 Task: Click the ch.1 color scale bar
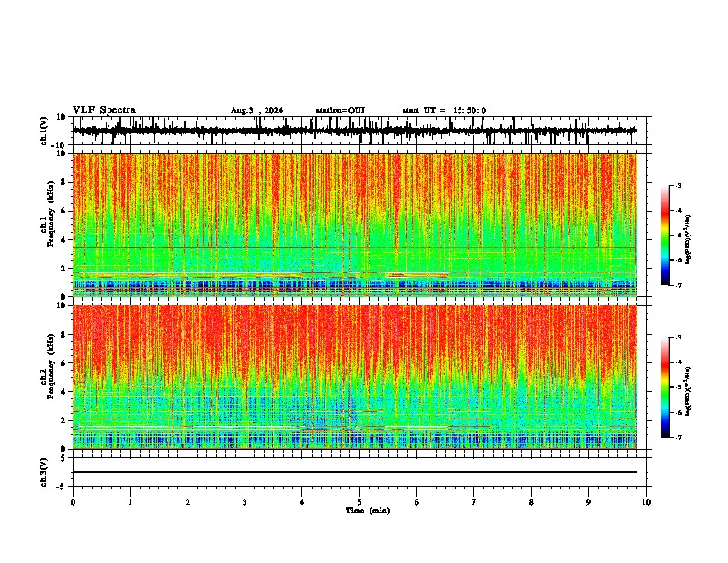[x=665, y=236]
